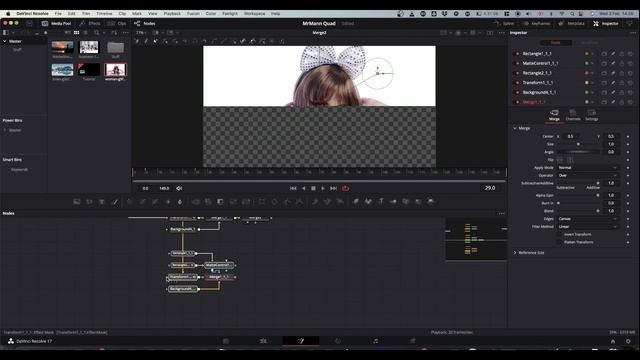Mute audio with the speaker icon
Image resolution: width=640 pixels, height=360 pixels.
coord(179,189)
